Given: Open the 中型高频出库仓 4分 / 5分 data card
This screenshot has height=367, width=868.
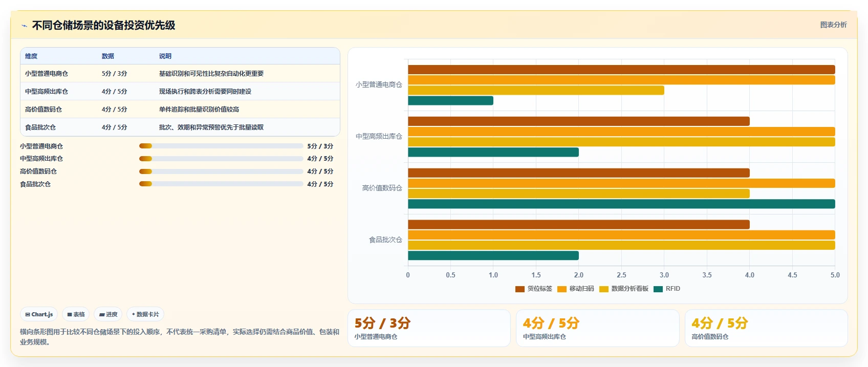Looking at the screenshot, I should (x=597, y=328).
